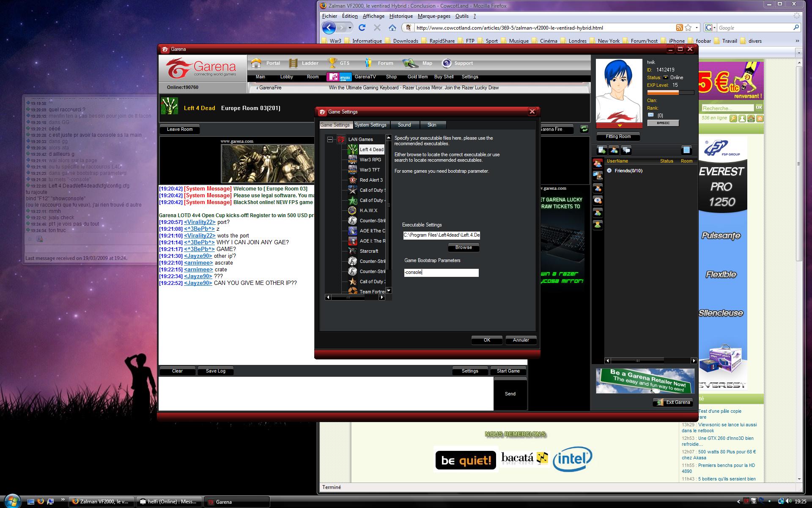Click the Game Bootstrap Parameters field
The image size is (812, 508).
[441, 273]
